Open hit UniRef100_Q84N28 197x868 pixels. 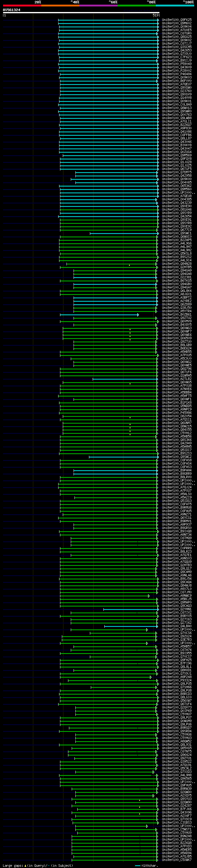coord(177,264)
